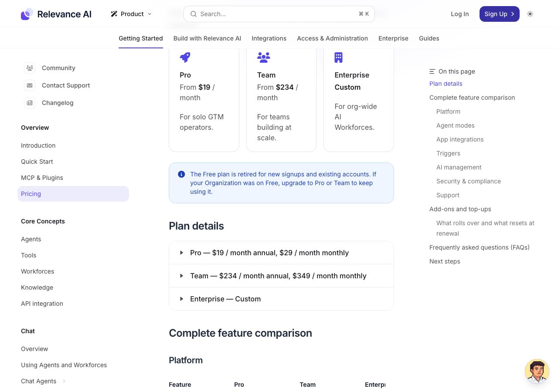558x392 pixels.
Task: Expand the Chat Agents chevron
Action: [64, 381]
